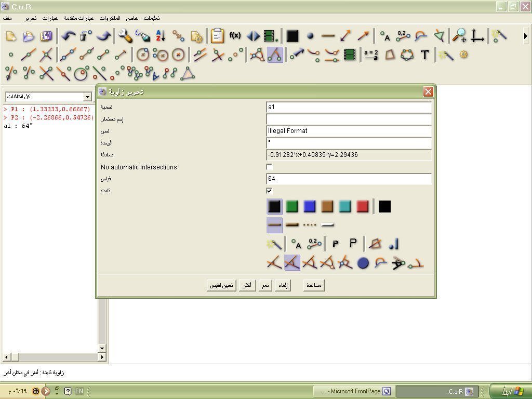The image size is (532, 399).
Task: Click the EN language indicator in taskbar
Action: click(x=79, y=391)
